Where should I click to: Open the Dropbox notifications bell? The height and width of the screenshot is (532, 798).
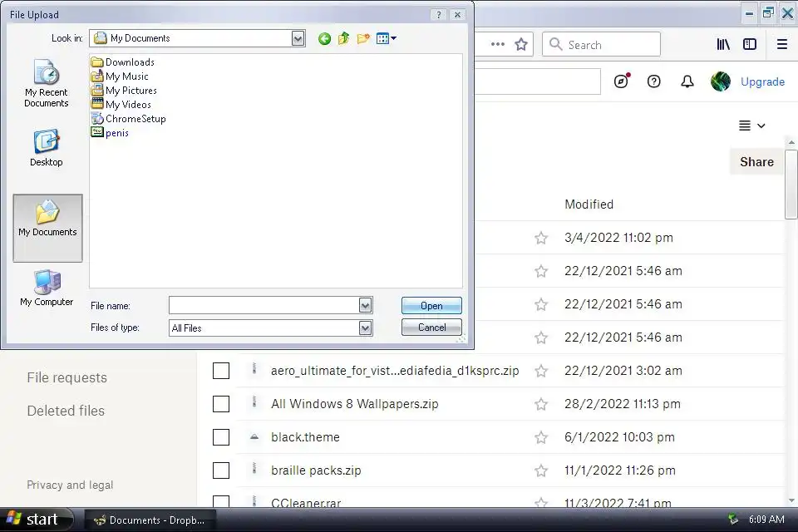click(687, 81)
